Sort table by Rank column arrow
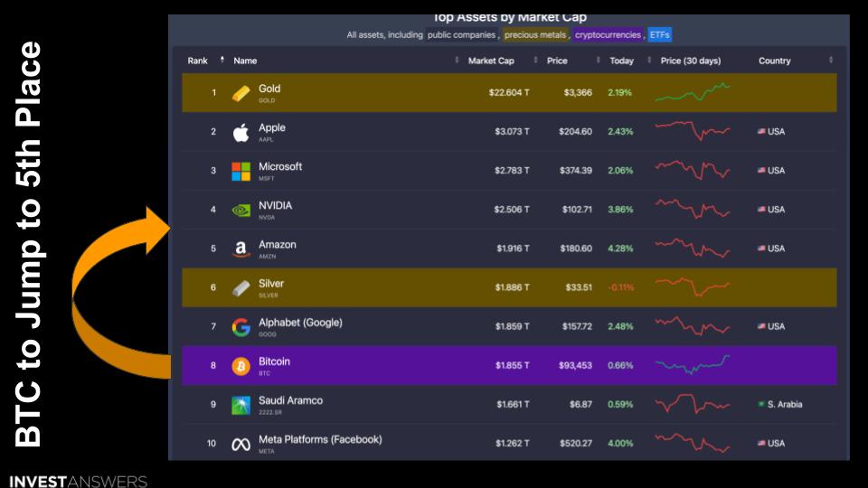 point(222,60)
